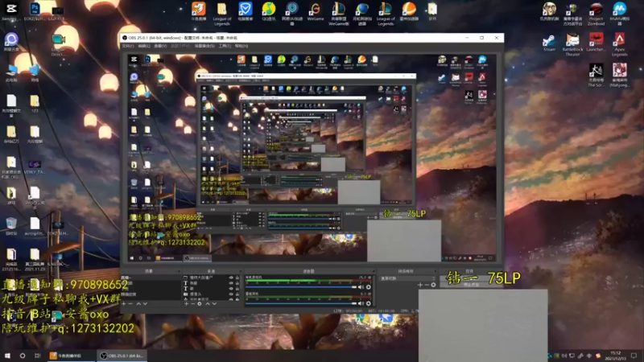Remove the transition with the Transitions minus icon
Image resolution: width=644 pixels, height=362 pixels.
click(x=427, y=285)
